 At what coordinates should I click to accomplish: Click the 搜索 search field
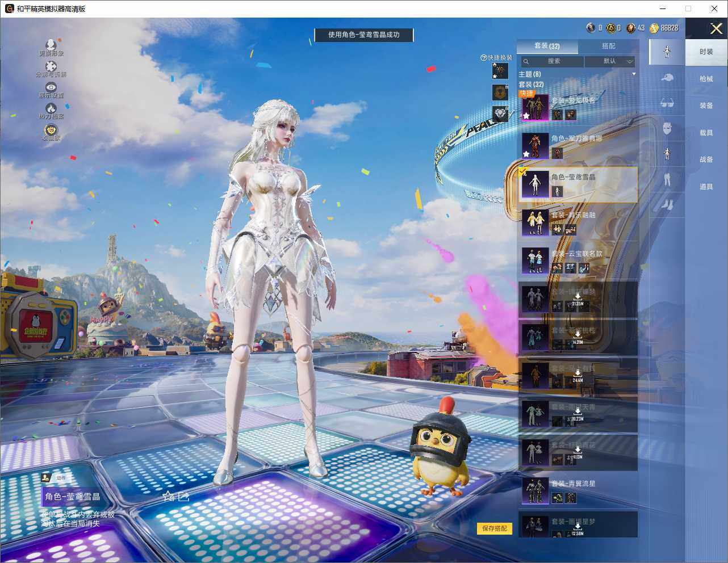tap(552, 61)
